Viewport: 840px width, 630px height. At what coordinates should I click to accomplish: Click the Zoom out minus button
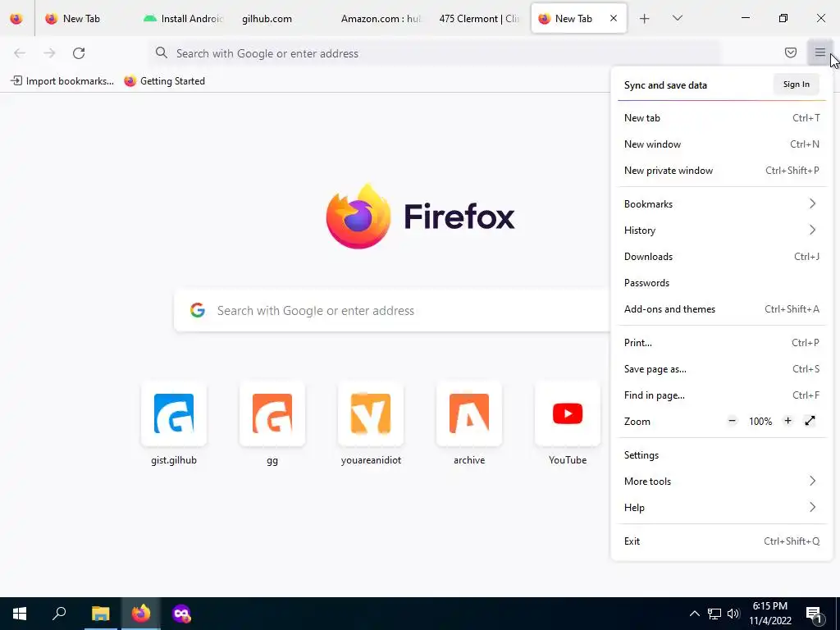(x=732, y=421)
